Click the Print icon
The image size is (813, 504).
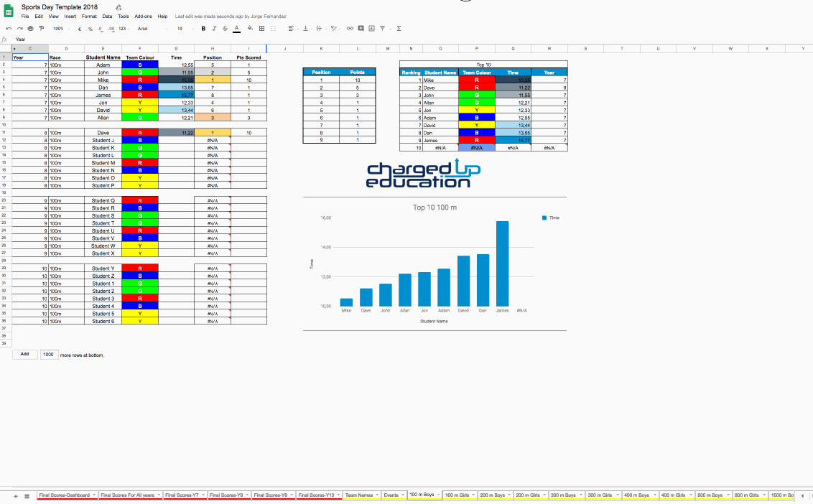coord(31,29)
